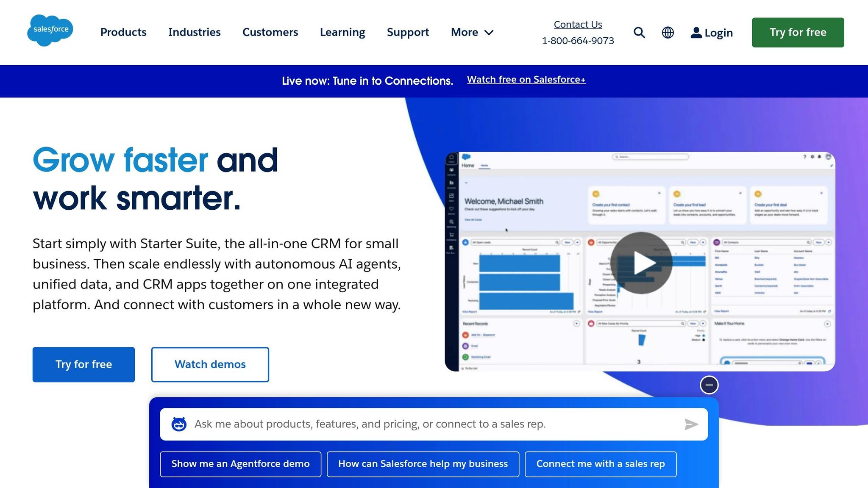This screenshot has height=488, width=868.
Task: Select the Contacts icon in the CRM sidebar
Action: [x=451, y=169]
